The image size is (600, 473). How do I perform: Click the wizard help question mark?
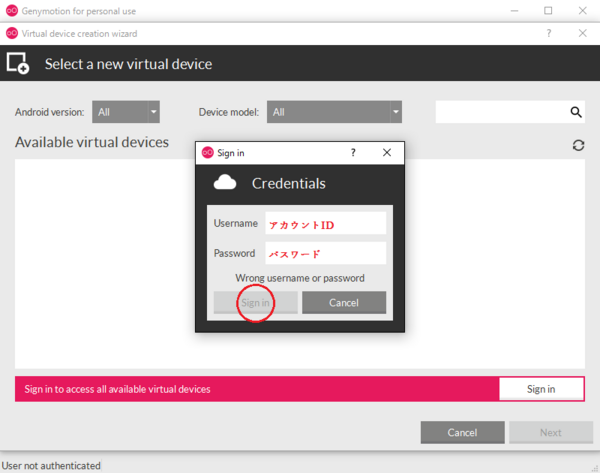pyautogui.click(x=548, y=33)
